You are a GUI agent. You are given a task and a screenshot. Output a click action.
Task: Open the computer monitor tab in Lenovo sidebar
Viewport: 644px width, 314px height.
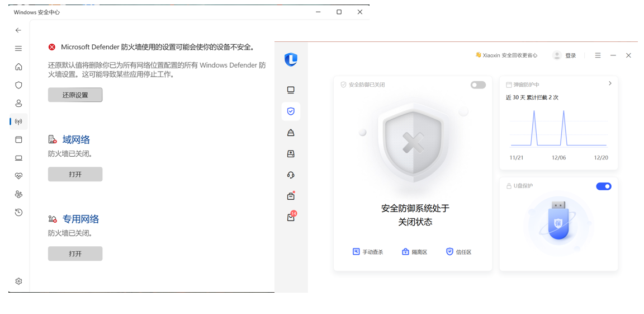[x=291, y=90]
